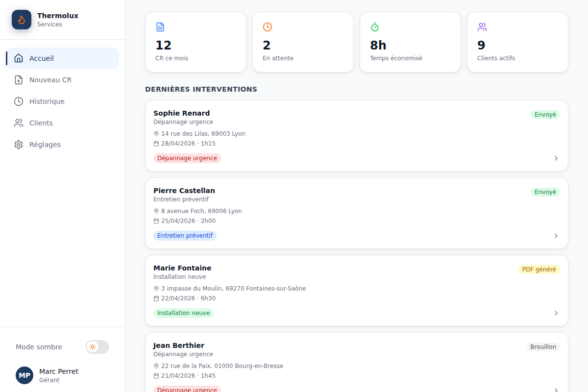Open the Clients section in the sidebar
Image resolution: width=588 pixels, height=392 pixels.
coord(62,123)
